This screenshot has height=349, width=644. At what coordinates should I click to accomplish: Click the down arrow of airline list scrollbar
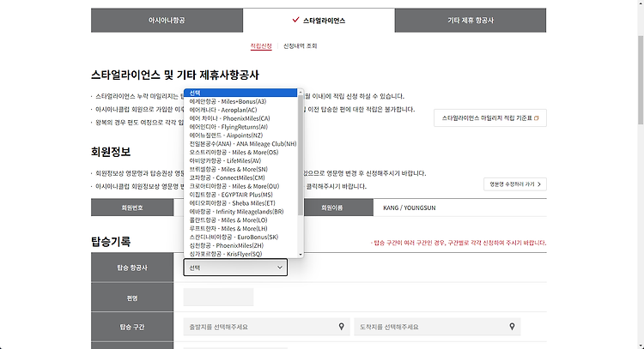(301, 255)
